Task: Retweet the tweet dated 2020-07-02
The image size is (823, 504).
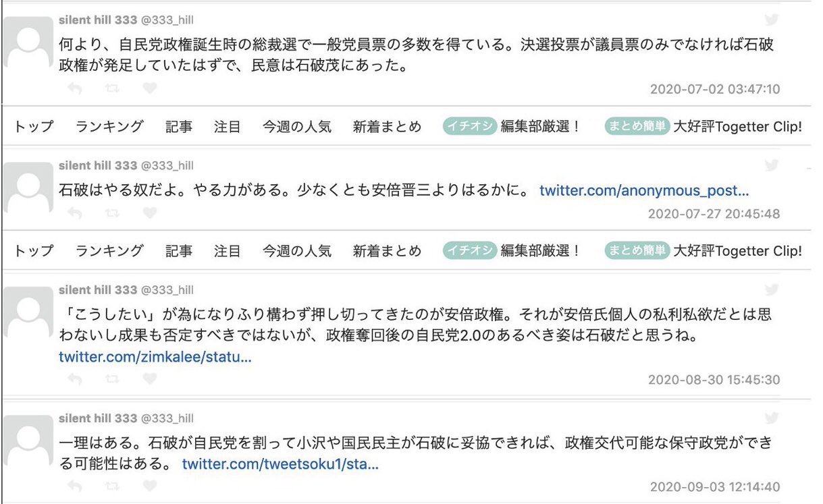Action: pos(112,88)
